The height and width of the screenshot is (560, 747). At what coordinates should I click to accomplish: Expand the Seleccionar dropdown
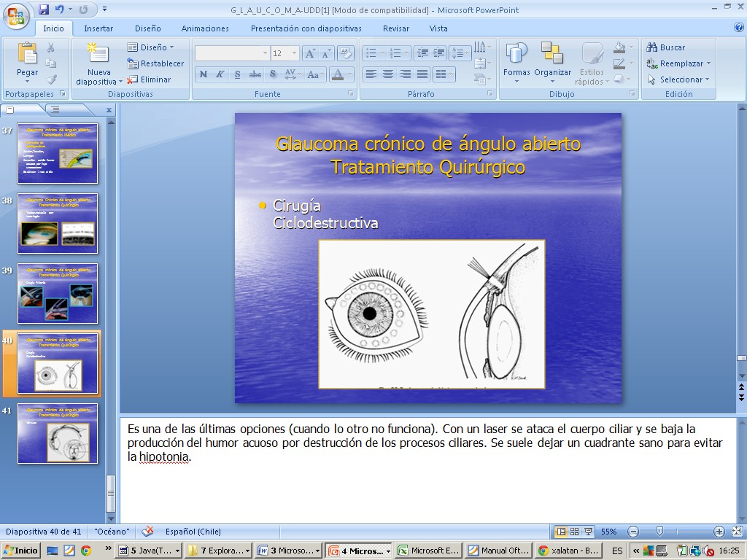[x=678, y=79]
